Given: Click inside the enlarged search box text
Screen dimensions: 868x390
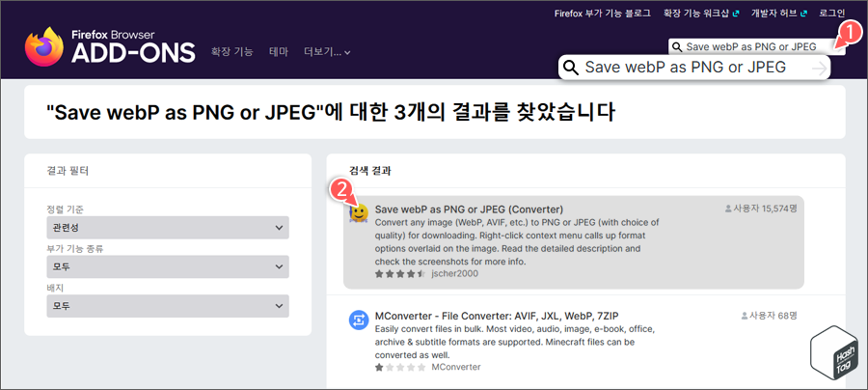Looking at the screenshot, I should coord(686,68).
